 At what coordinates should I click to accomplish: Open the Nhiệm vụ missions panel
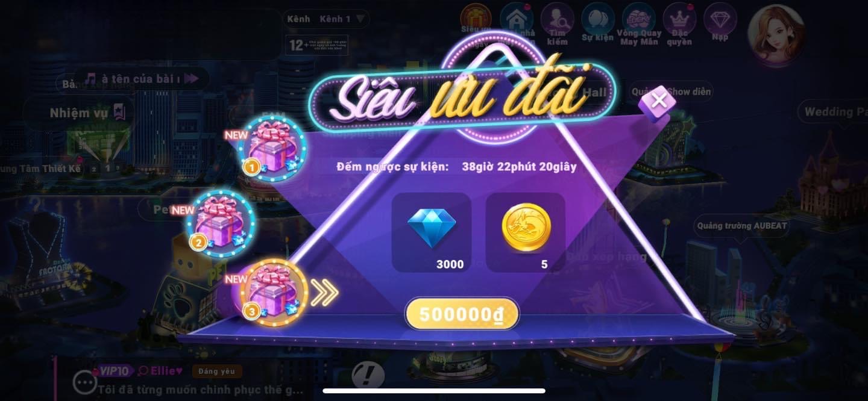89,112
